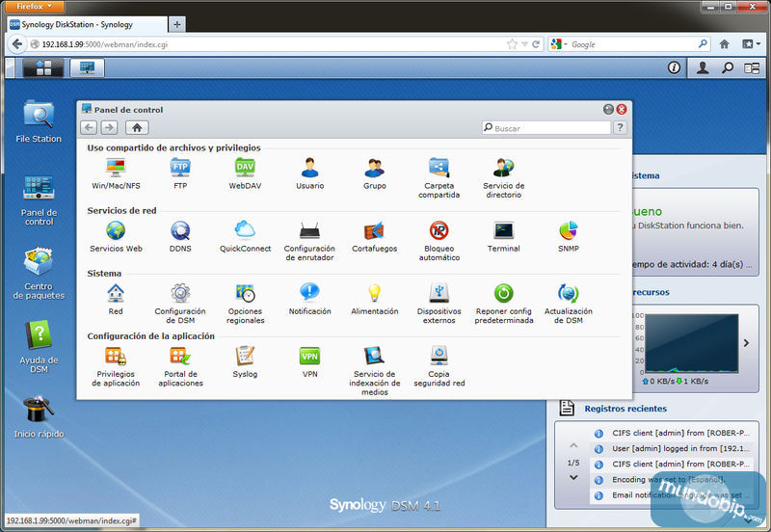Go to Panel de control home
This screenshot has width=771, height=532.
click(x=137, y=128)
